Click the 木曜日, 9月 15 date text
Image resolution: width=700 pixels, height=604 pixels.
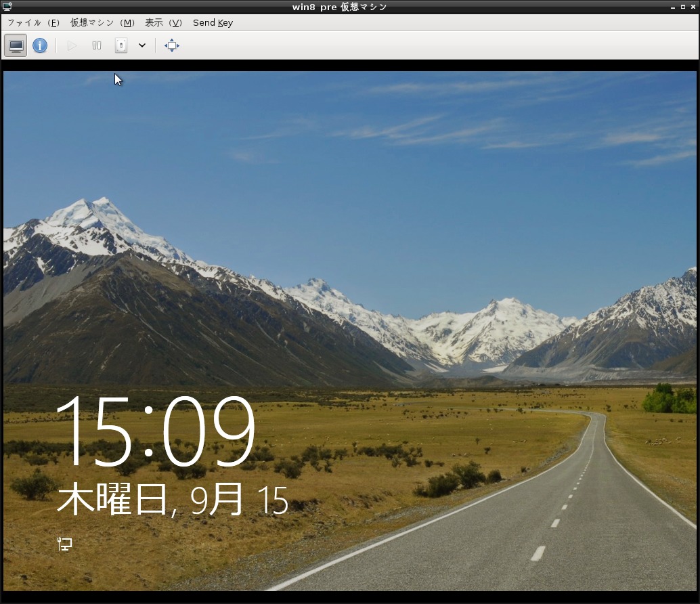tap(173, 499)
